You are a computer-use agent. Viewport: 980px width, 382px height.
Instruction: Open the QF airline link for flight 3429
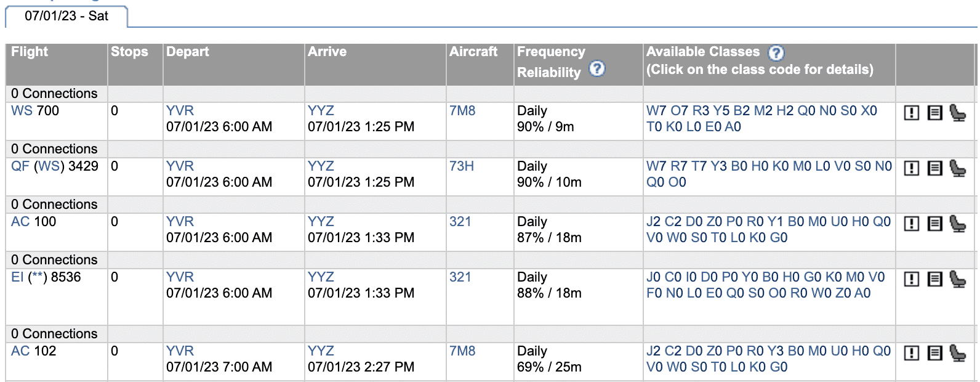20,166
